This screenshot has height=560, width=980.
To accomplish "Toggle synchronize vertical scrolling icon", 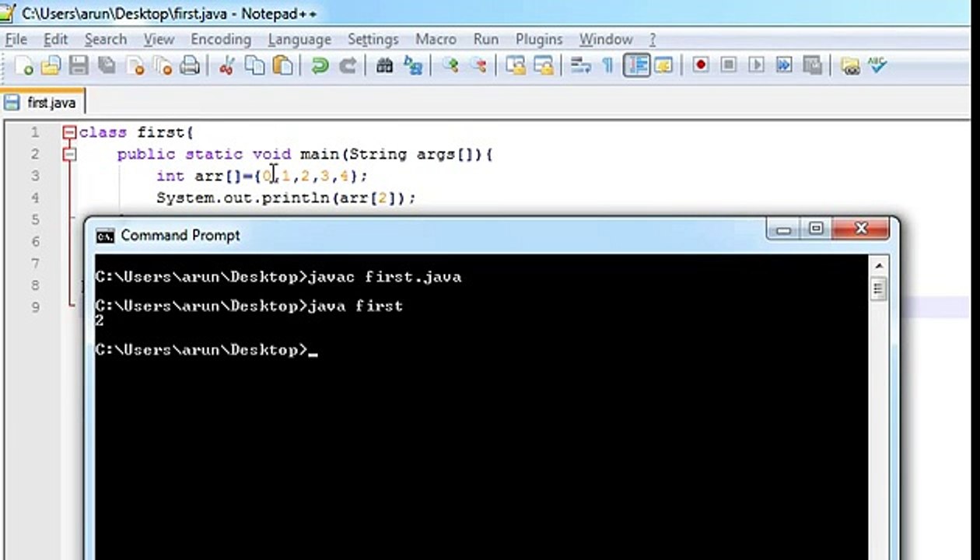I will (x=515, y=66).
